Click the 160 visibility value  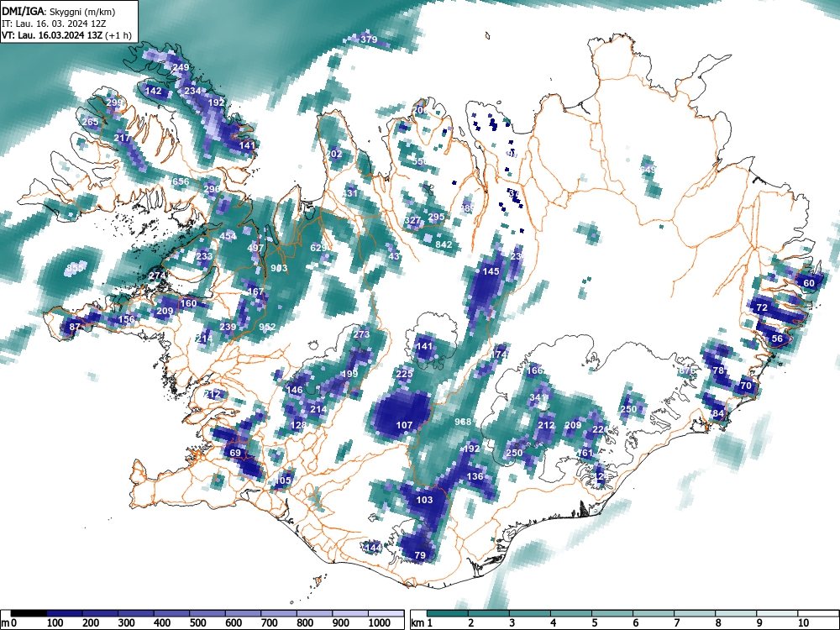tap(188, 303)
